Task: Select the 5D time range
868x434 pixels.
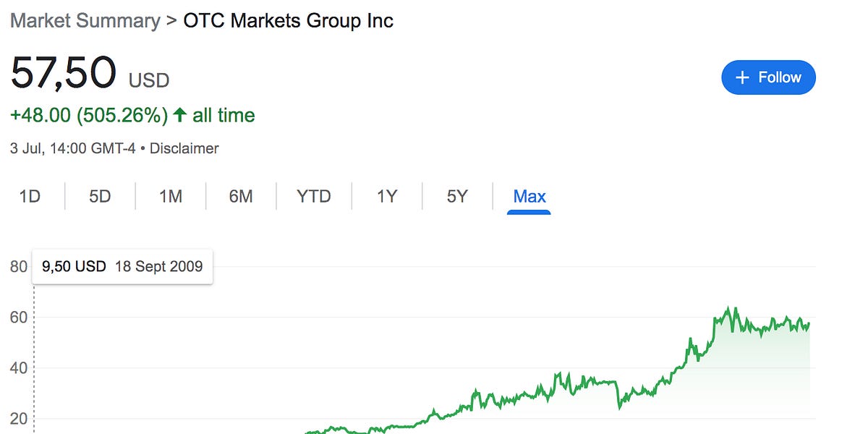Action: pyautogui.click(x=100, y=196)
